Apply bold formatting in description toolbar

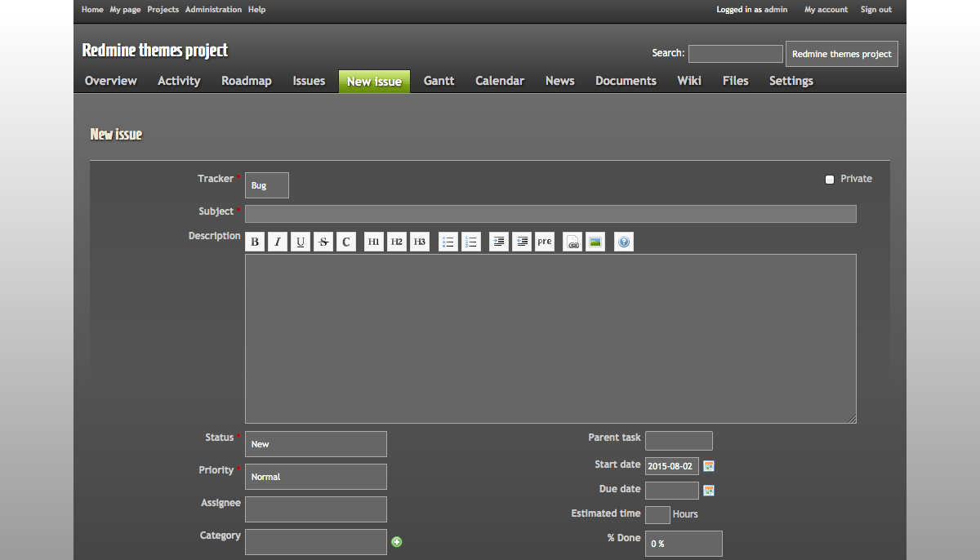255,242
